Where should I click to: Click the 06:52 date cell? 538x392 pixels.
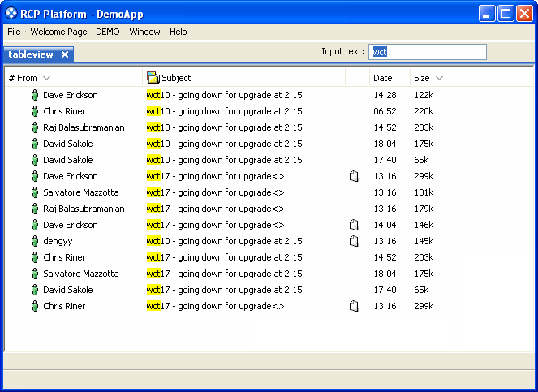(385, 111)
